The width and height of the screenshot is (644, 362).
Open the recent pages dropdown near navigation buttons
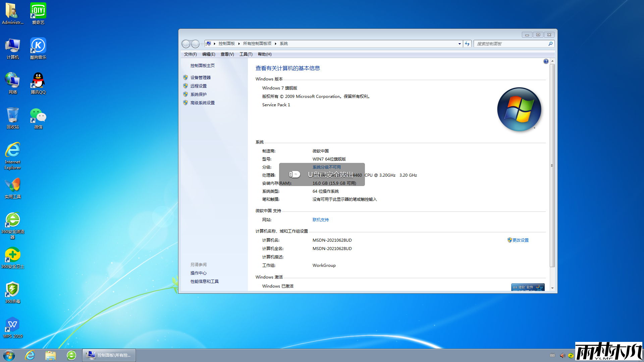coord(202,44)
